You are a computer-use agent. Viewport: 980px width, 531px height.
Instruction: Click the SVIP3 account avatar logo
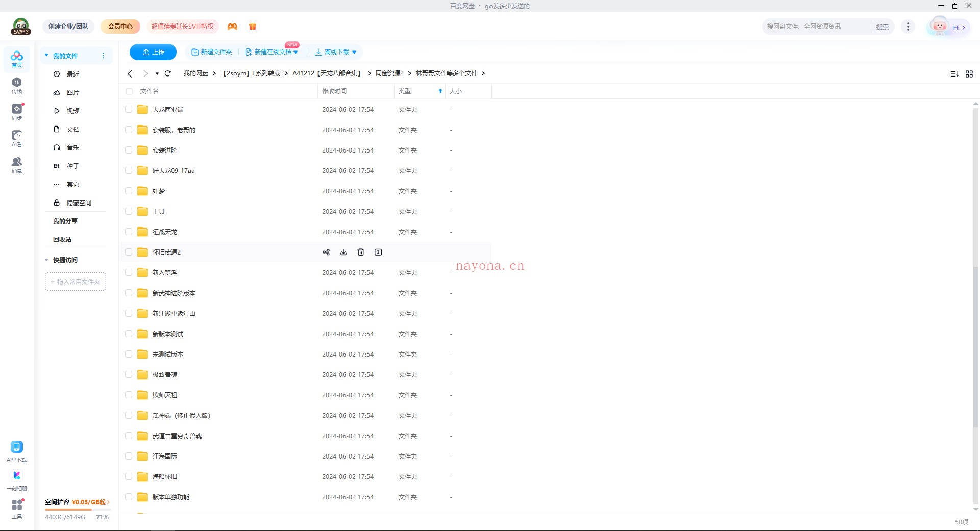[21, 27]
